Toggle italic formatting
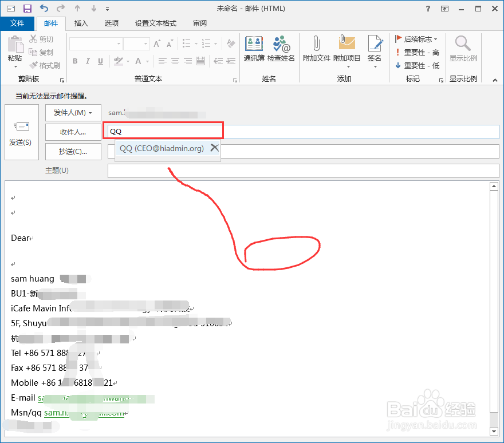This screenshot has width=504, height=443. 88,61
